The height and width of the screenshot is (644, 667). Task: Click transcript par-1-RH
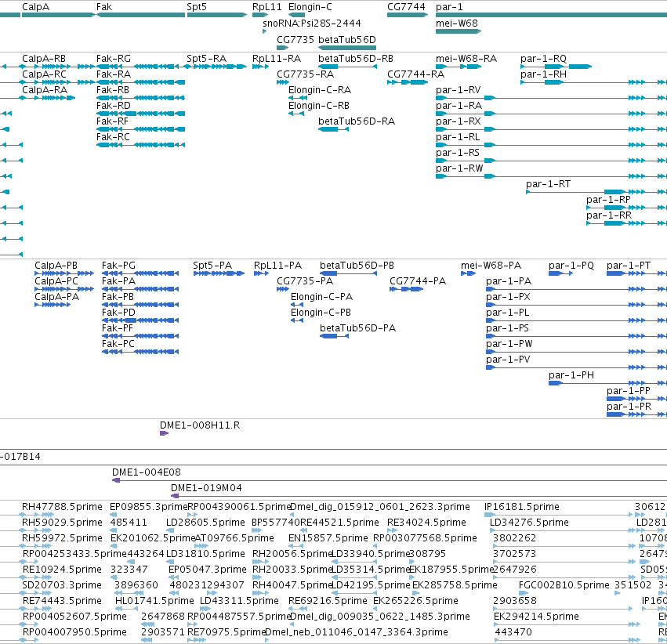tap(594, 82)
